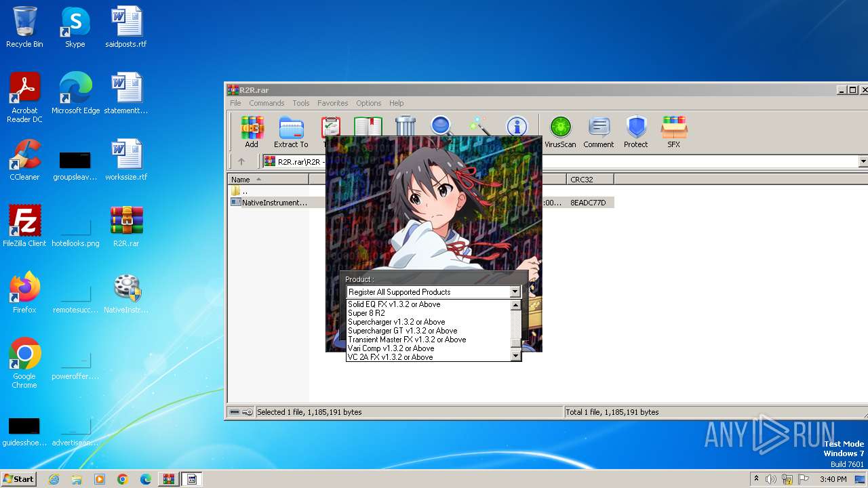Click the Start button
Screen dimensions: 868x488
coord(18,479)
